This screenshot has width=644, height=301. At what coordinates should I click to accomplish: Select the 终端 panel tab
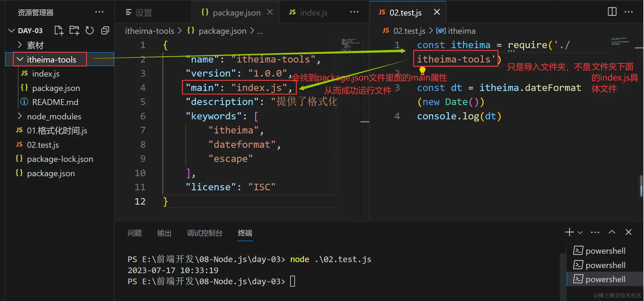point(245,233)
